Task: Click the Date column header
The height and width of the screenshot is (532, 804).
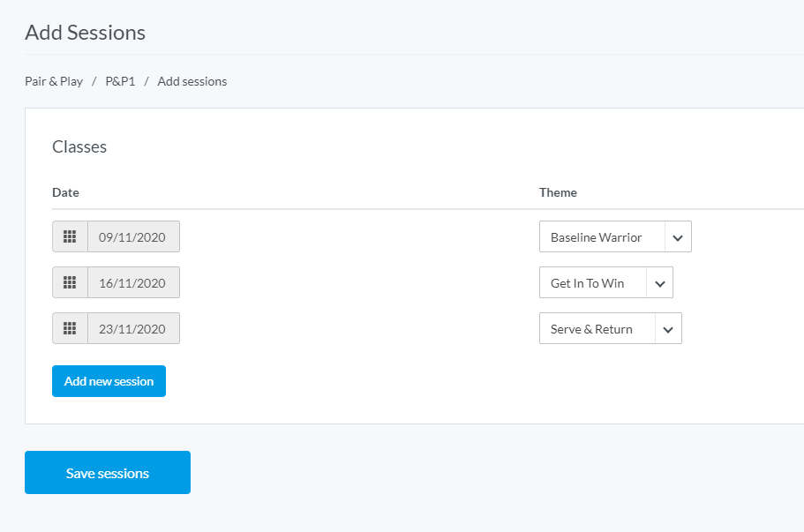Action: click(65, 192)
